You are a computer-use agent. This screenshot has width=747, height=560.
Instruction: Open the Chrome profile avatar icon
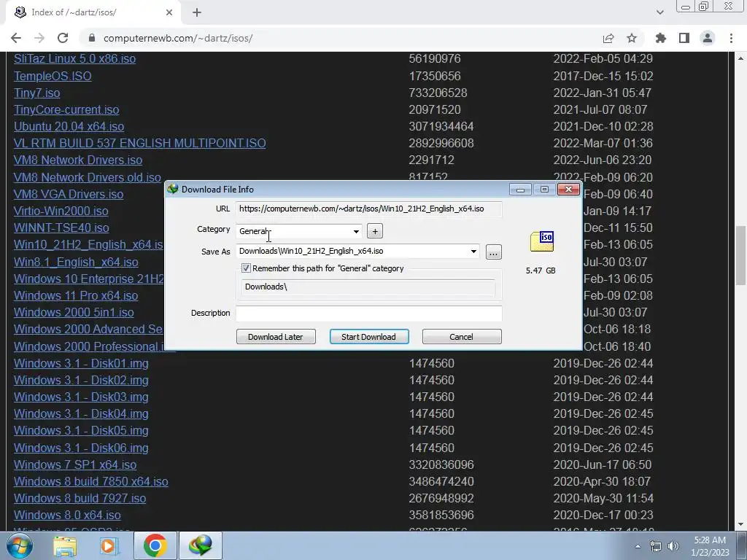(x=708, y=38)
